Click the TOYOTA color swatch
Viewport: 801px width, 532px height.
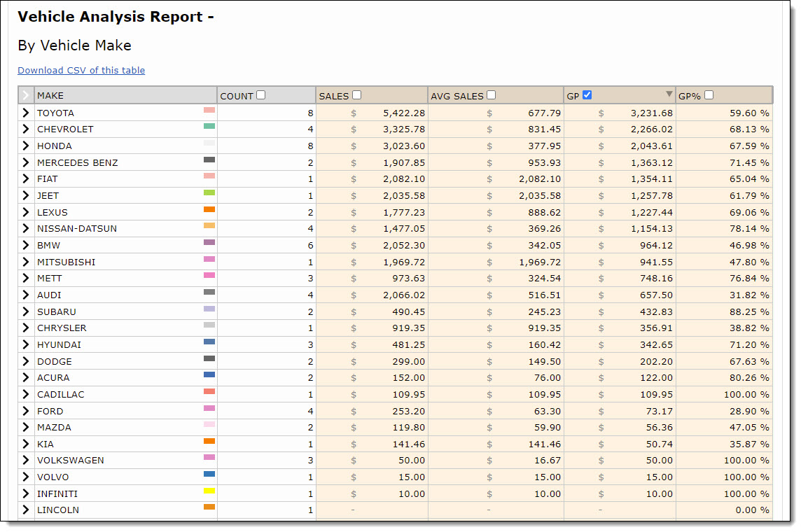click(x=209, y=110)
